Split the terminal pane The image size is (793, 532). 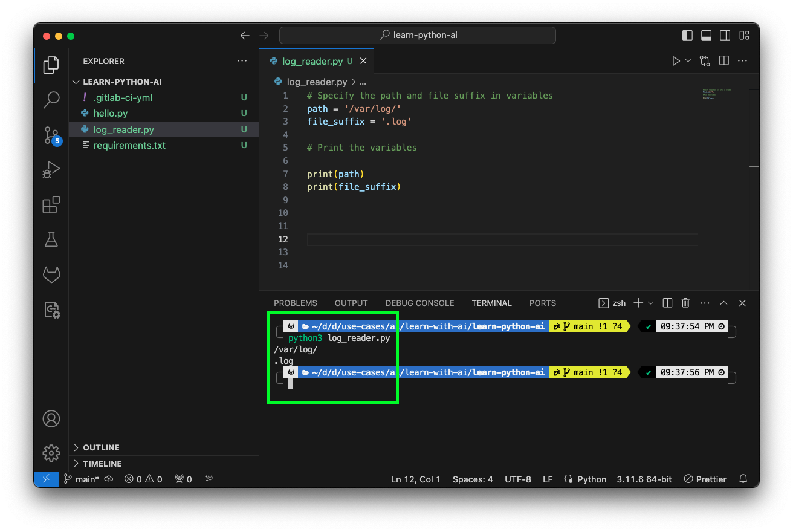[x=667, y=303]
